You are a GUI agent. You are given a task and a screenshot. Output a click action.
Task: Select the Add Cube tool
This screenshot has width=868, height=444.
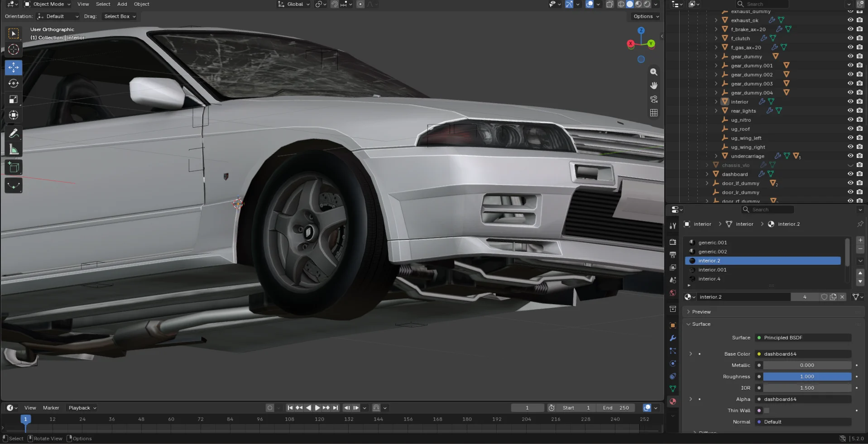(14, 167)
